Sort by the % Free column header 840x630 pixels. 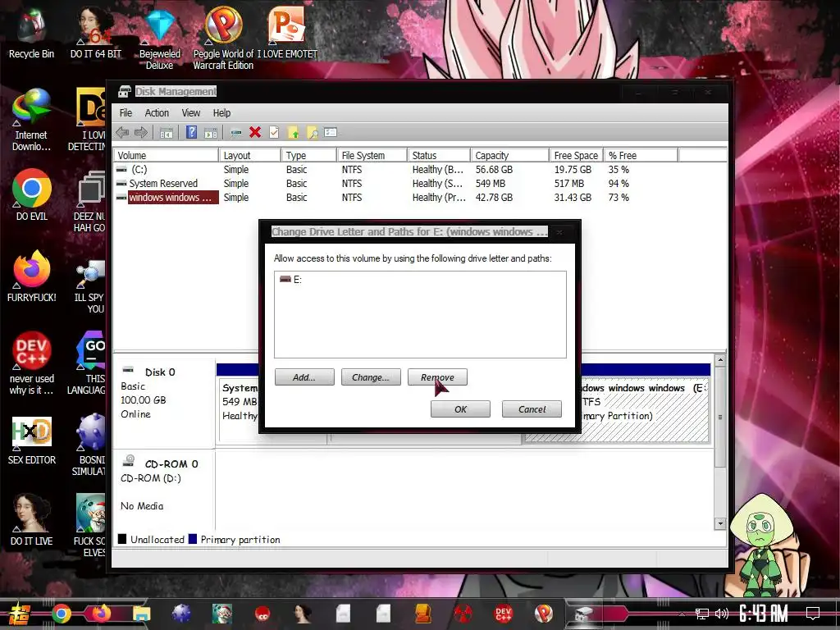[x=641, y=155]
